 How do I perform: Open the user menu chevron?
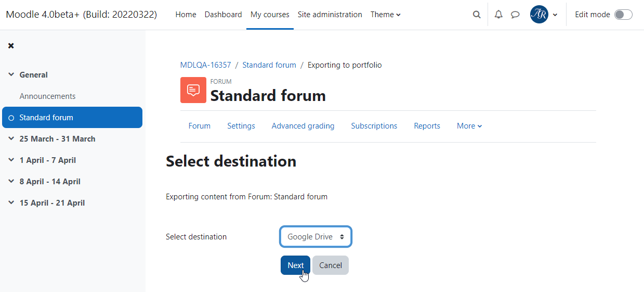pos(555,15)
